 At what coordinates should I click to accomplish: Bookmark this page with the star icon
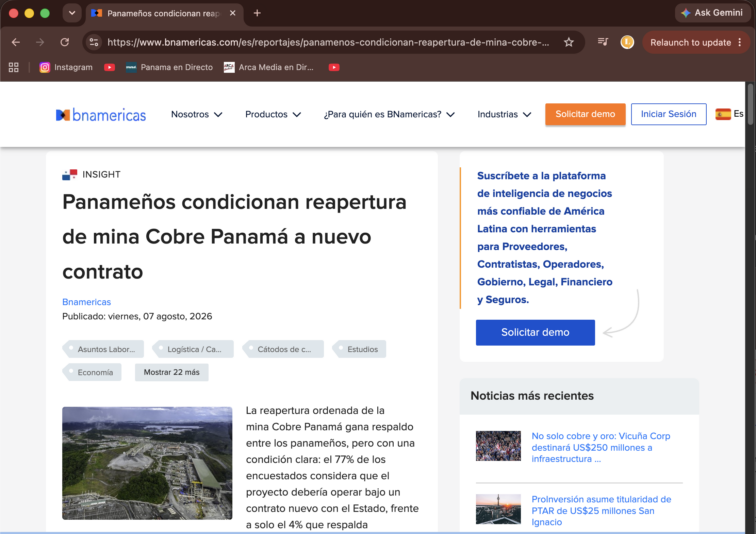(x=569, y=42)
